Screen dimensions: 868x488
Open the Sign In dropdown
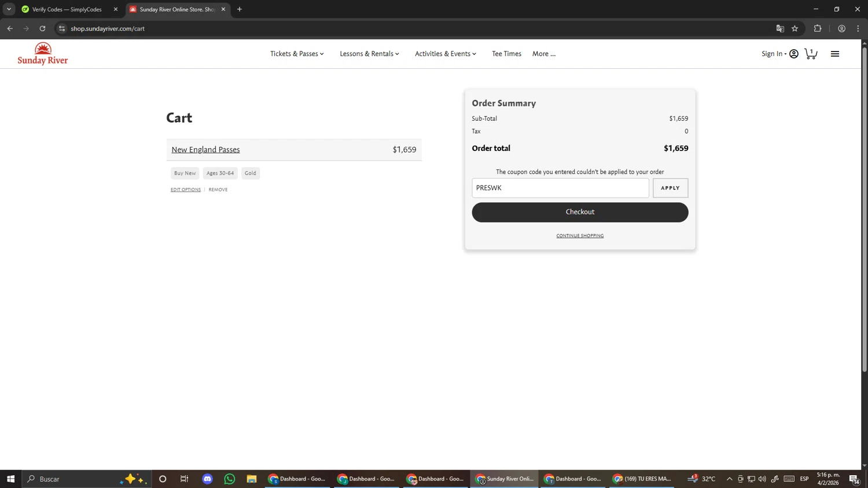click(x=774, y=54)
